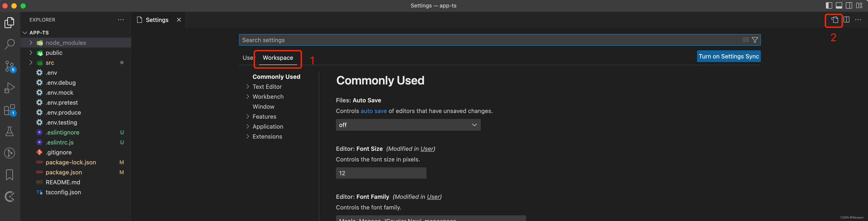Click Customize Layout icon in title bar
This screenshot has width=868, height=221.
[x=859, y=5]
